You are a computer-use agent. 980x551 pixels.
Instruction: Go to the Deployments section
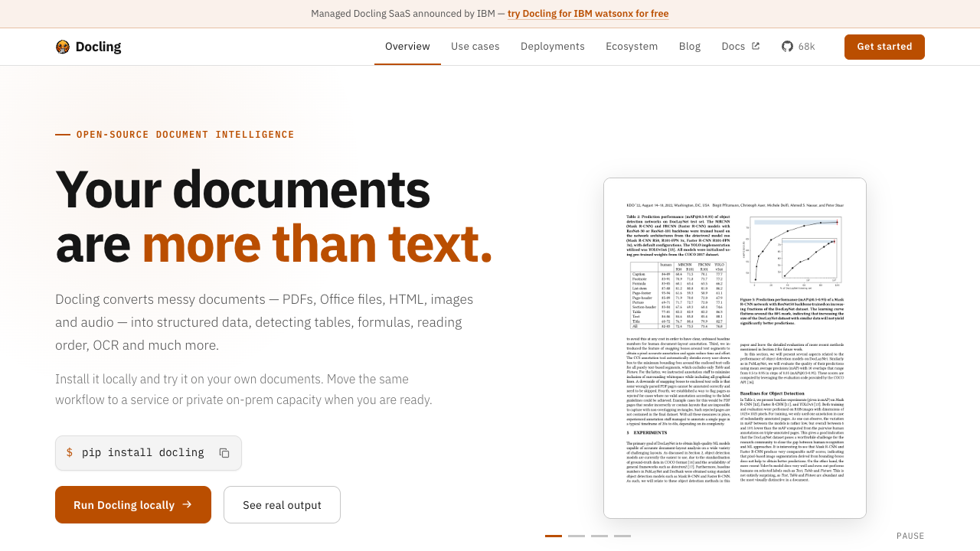553,47
